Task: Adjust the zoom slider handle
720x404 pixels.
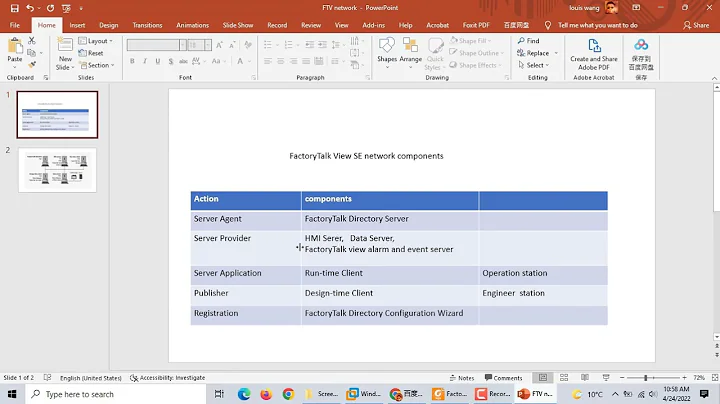Action: click(x=645, y=377)
